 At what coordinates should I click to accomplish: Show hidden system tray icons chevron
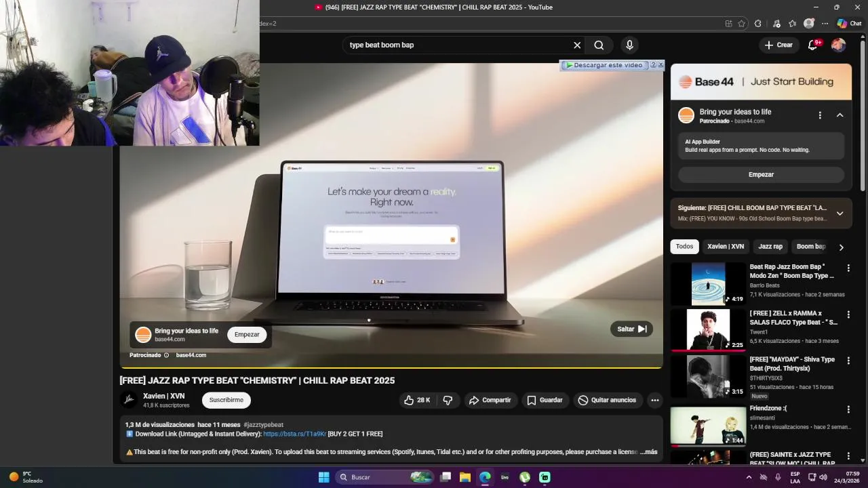coord(749,477)
